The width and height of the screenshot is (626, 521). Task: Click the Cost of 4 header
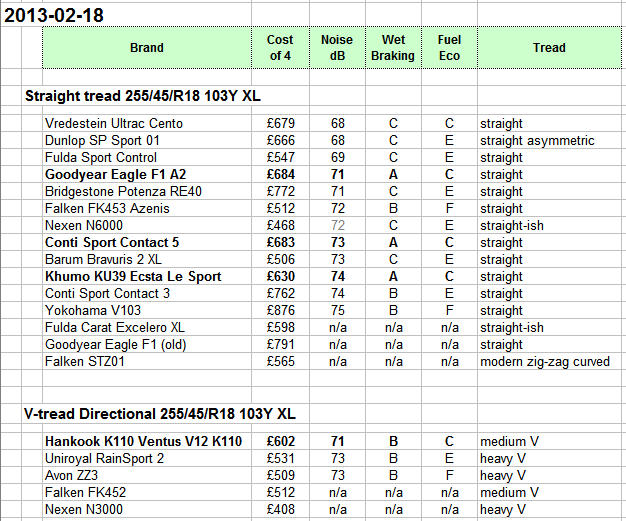click(x=280, y=48)
